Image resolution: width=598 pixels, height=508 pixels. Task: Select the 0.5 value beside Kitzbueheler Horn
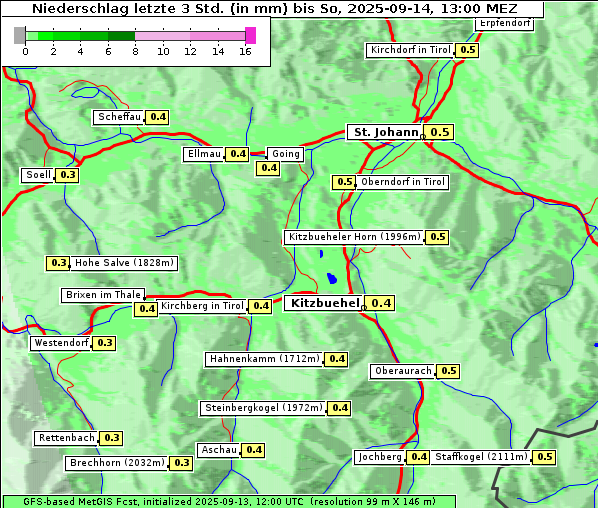[437, 237]
